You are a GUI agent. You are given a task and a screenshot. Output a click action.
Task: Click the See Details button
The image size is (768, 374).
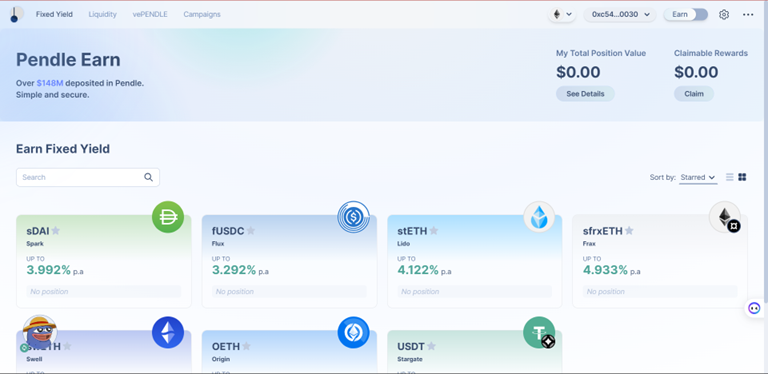coord(585,94)
